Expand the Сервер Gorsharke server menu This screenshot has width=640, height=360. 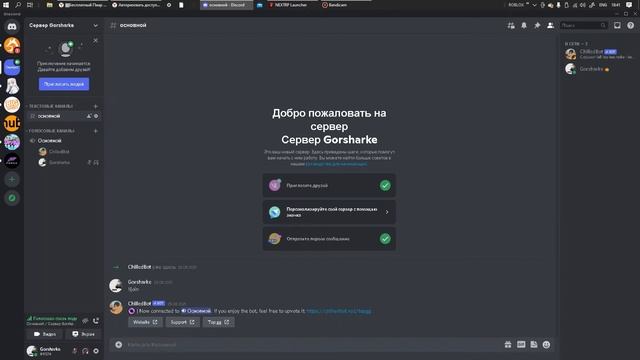[64, 25]
